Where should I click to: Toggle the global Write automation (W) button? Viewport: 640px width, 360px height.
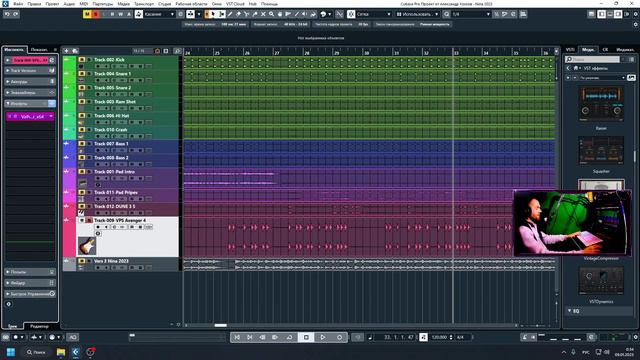(121, 14)
